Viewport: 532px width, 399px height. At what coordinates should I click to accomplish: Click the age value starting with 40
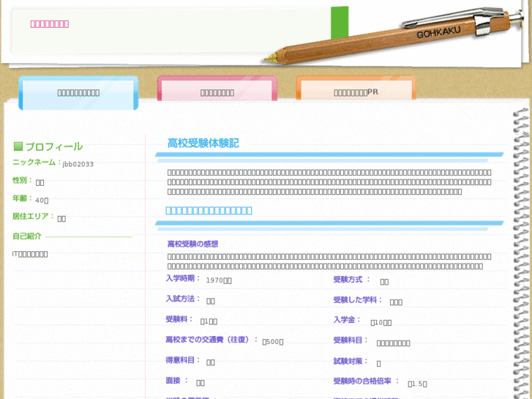(x=42, y=201)
